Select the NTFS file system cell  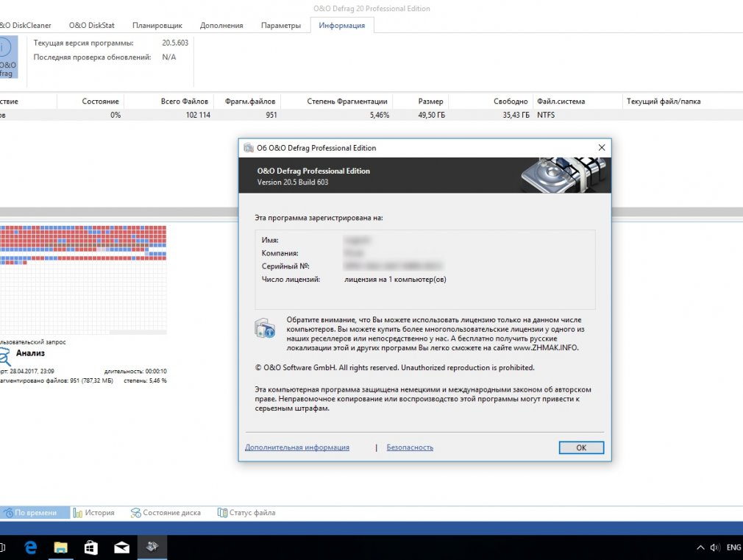546,116
